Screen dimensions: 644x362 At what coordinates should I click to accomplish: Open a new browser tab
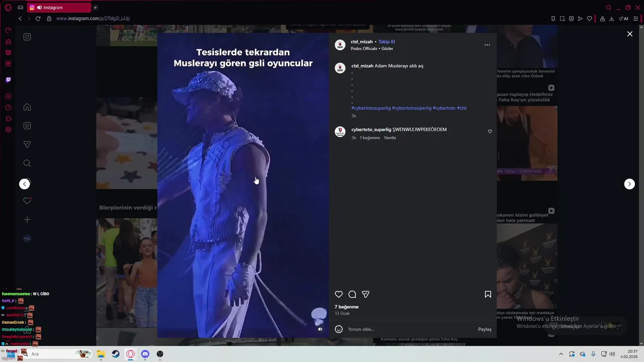click(x=95, y=8)
